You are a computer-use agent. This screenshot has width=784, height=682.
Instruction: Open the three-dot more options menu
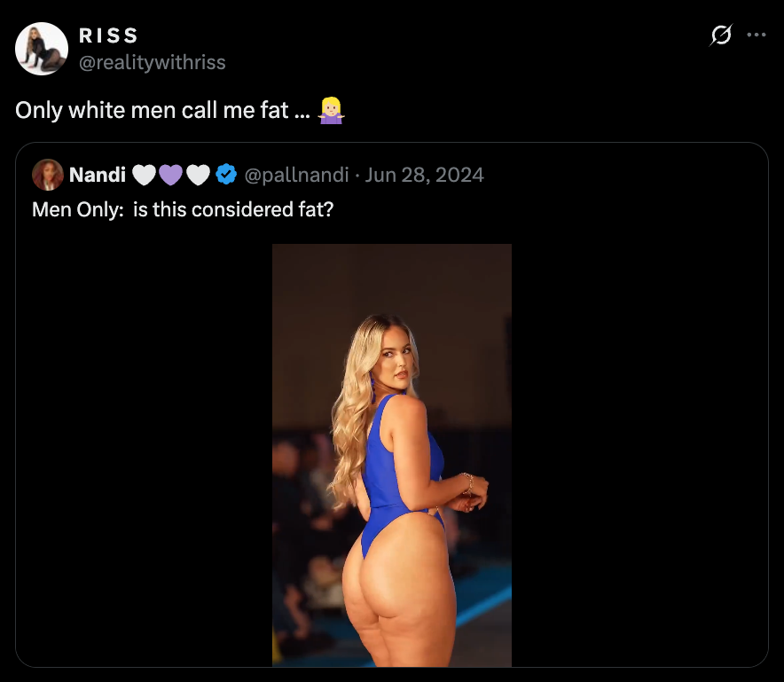(756, 35)
